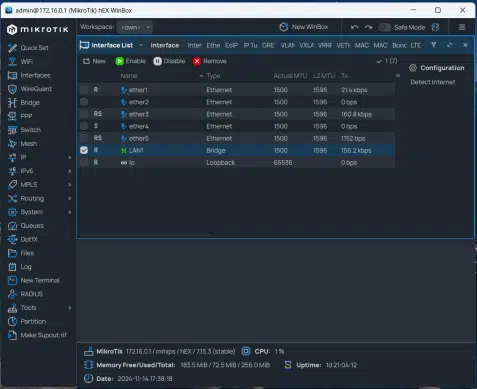Check the lo loopback row checkbox
This screenshot has width=477, height=389.
[x=84, y=162]
